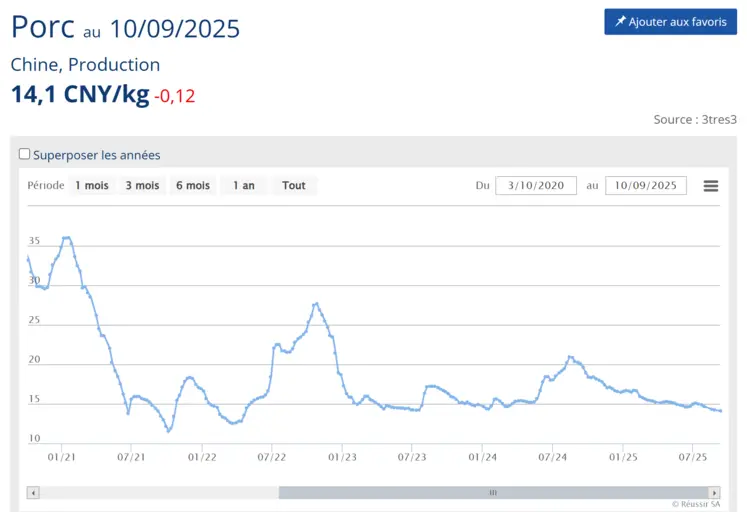Click the 01/21 x-axis label
The height and width of the screenshot is (512, 747).
tap(61, 457)
